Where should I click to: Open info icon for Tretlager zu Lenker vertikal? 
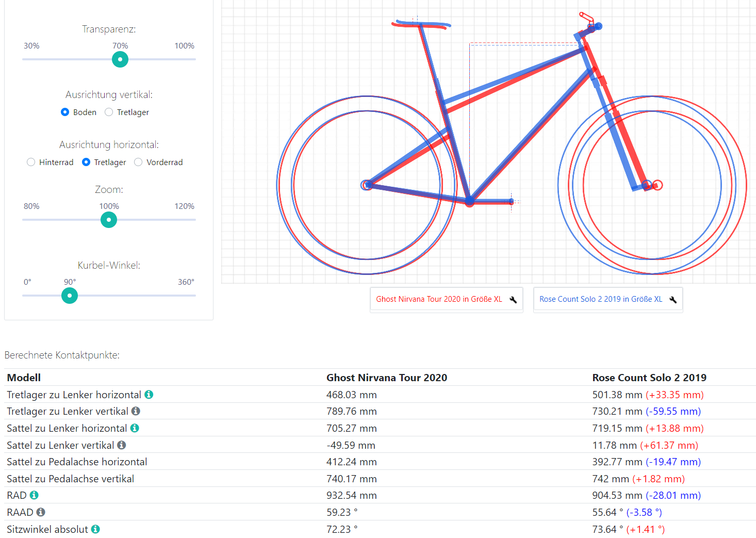tap(136, 411)
